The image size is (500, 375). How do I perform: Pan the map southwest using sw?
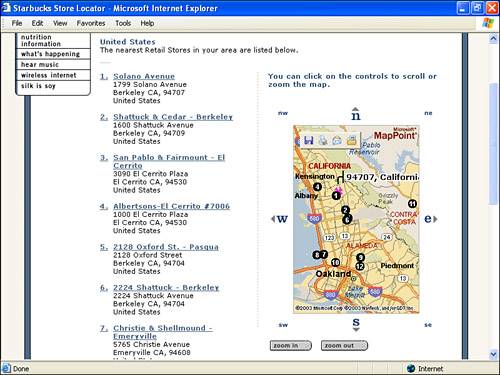(x=283, y=325)
